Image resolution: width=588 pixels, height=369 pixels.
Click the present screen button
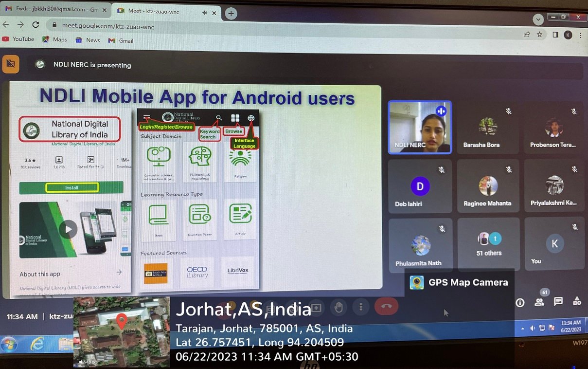[316, 308]
